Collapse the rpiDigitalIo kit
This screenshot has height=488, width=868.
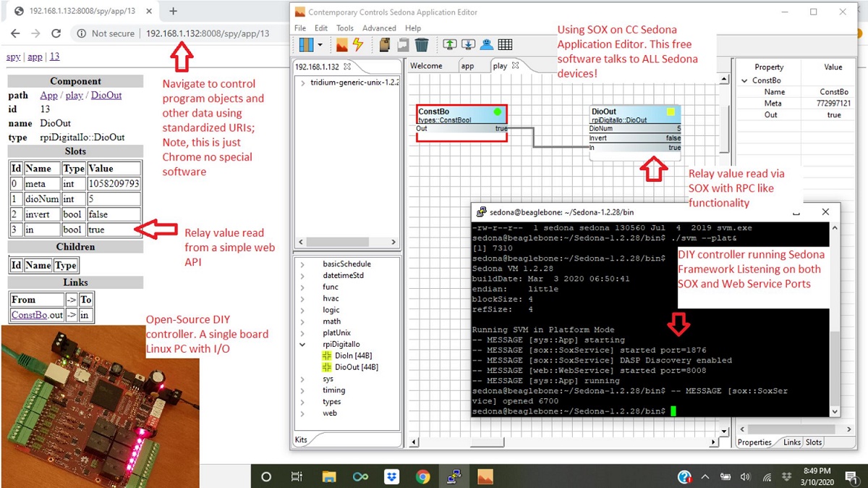pos(302,345)
